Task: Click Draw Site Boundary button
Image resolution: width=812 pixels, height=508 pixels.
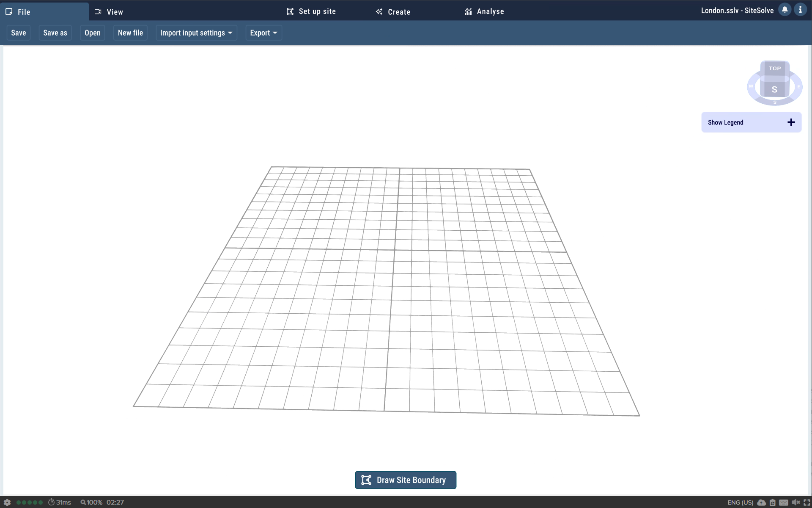Action: (x=405, y=480)
